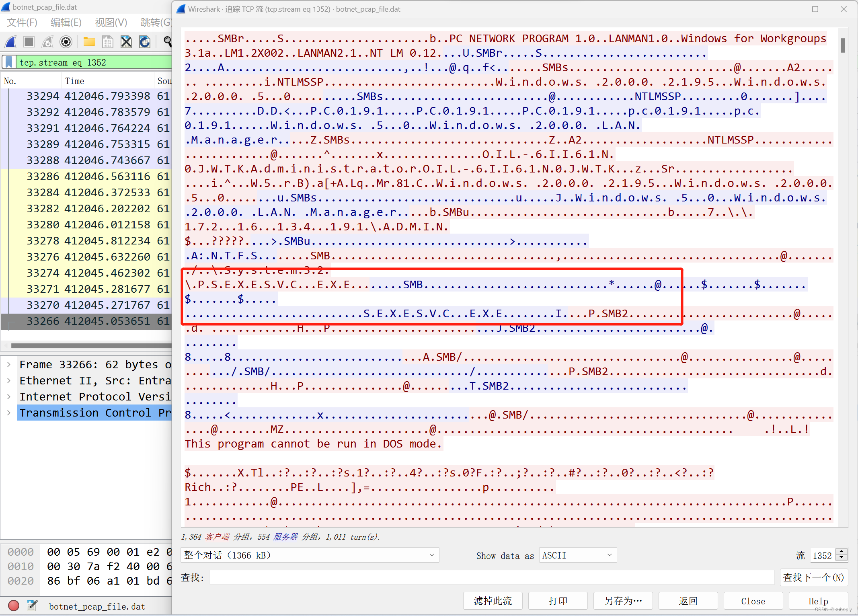Viewport: 858px width, 616px height.
Task: Open the 编辑(E) menu
Action: [66, 23]
